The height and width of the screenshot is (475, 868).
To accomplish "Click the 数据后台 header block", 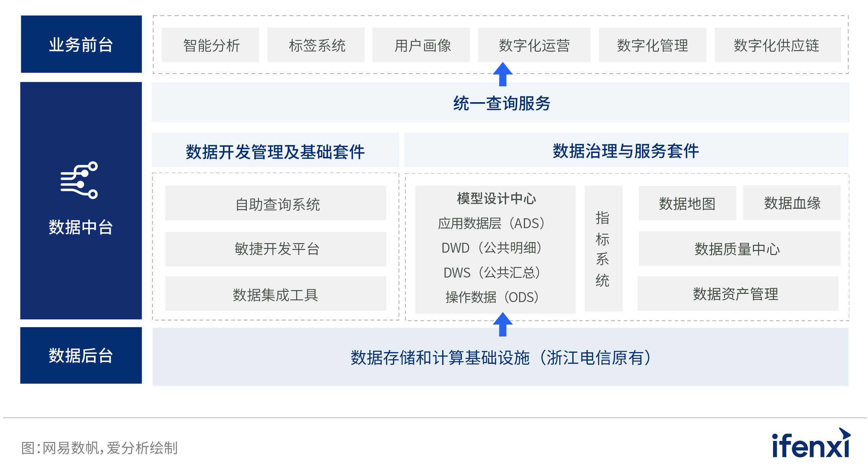I will 81,355.
